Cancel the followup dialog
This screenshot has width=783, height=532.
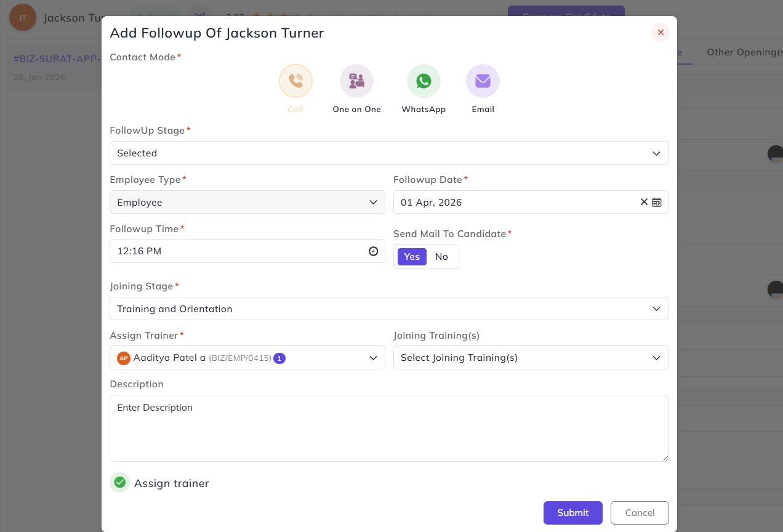pyautogui.click(x=640, y=513)
